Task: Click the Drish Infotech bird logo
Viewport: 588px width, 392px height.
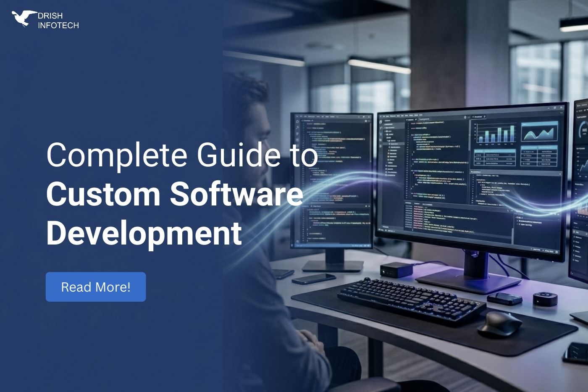Action: 24,19
